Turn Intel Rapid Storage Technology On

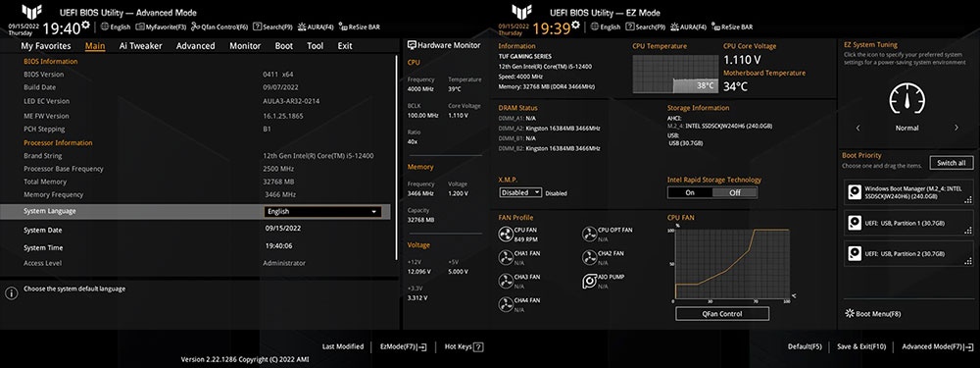[689, 192]
